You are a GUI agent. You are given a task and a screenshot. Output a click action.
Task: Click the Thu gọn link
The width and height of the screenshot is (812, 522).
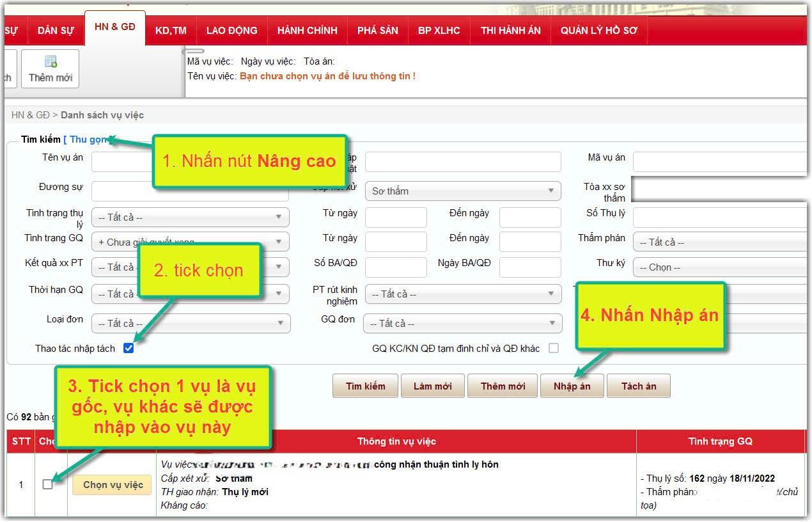pyautogui.click(x=90, y=139)
